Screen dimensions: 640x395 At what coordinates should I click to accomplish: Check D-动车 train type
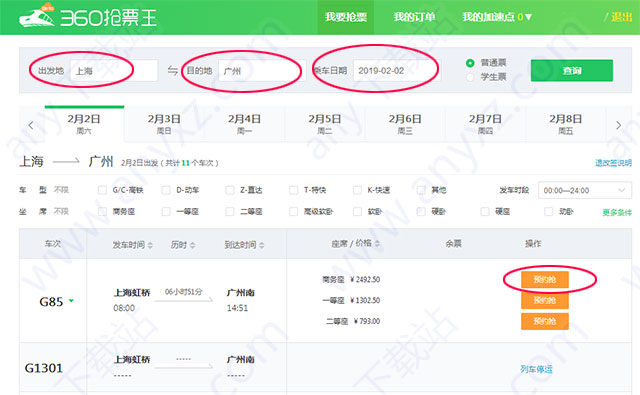point(166,190)
